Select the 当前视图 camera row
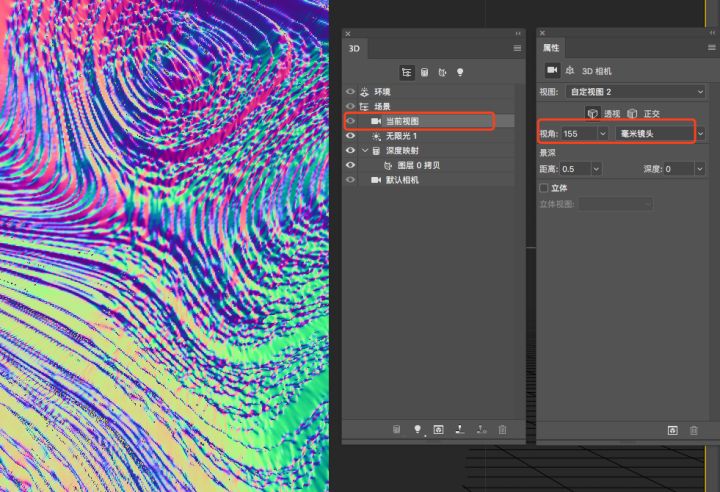Screen dimensions: 720x492 click(429, 121)
